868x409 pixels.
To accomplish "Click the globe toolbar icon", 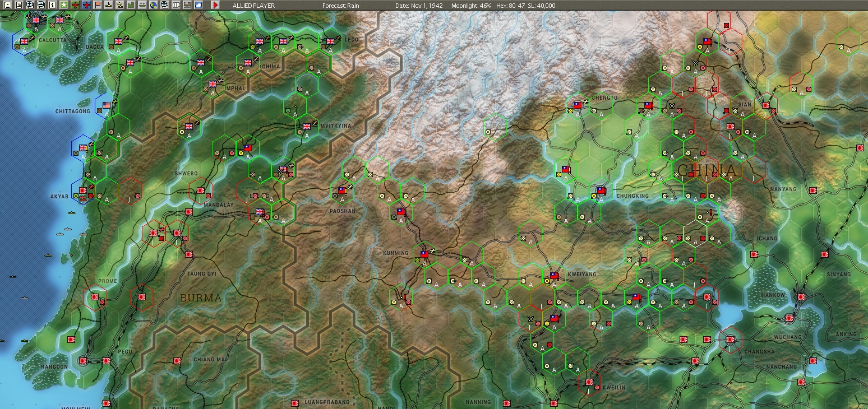I will click(x=154, y=5).
